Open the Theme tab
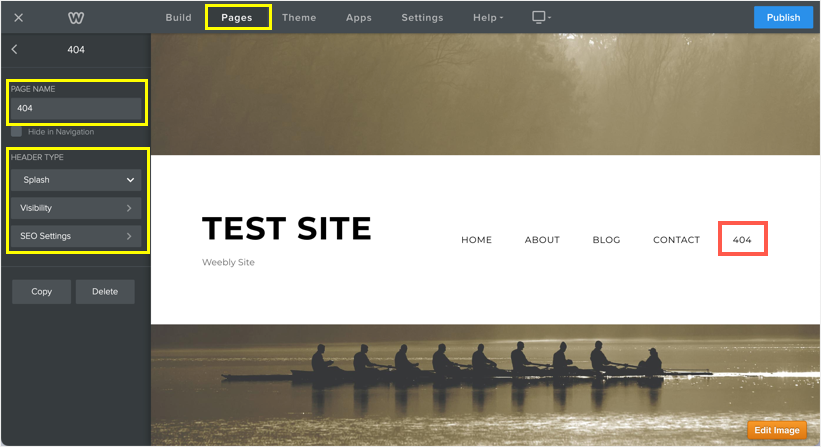Viewport: 821px width, 447px height. [299, 17]
